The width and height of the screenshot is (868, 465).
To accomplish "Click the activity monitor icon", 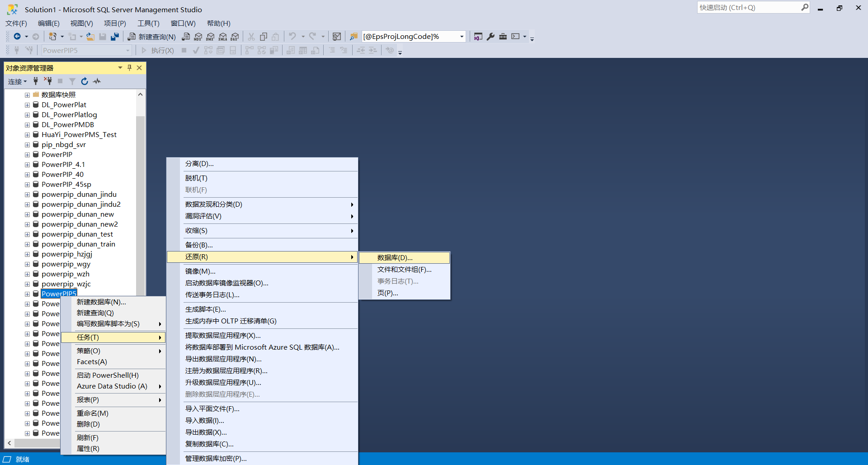I will click(337, 37).
